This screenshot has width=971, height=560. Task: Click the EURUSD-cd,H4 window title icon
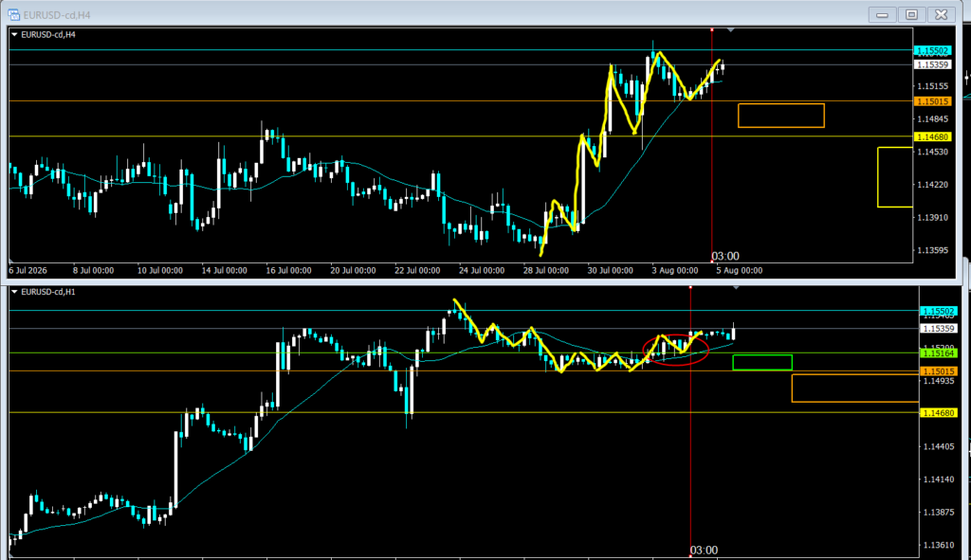13,14
